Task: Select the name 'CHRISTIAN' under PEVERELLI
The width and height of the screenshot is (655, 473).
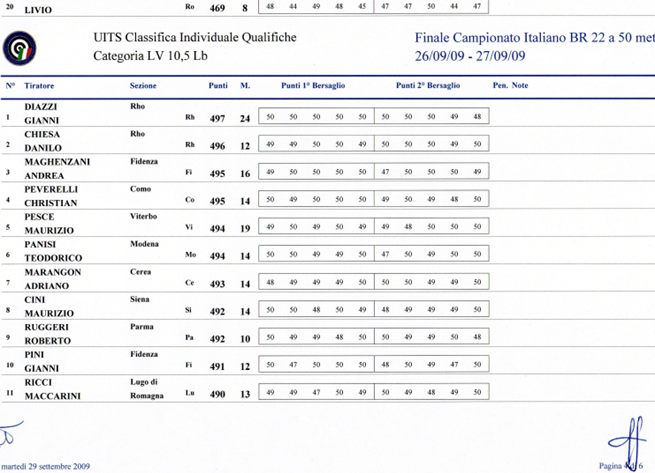Action: pyautogui.click(x=51, y=203)
